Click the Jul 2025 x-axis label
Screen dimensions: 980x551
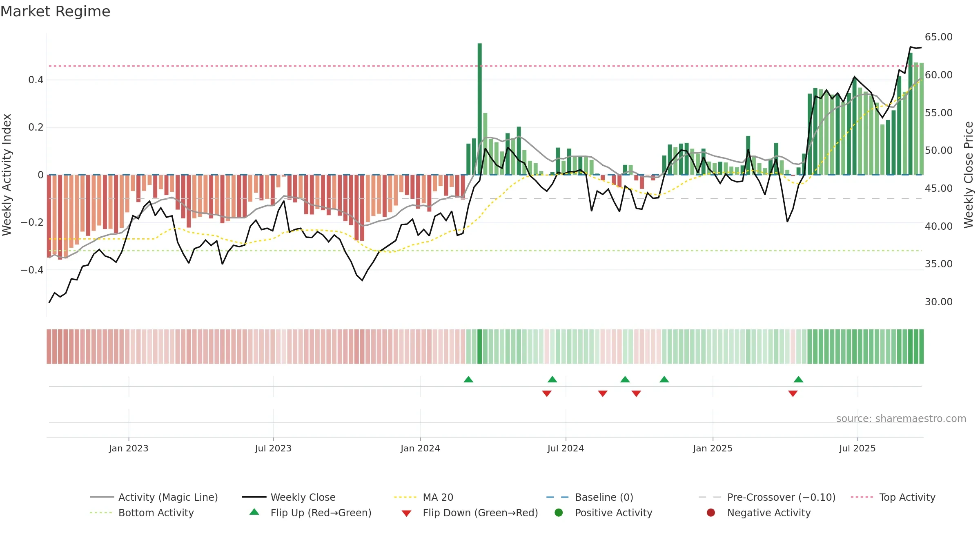click(857, 448)
